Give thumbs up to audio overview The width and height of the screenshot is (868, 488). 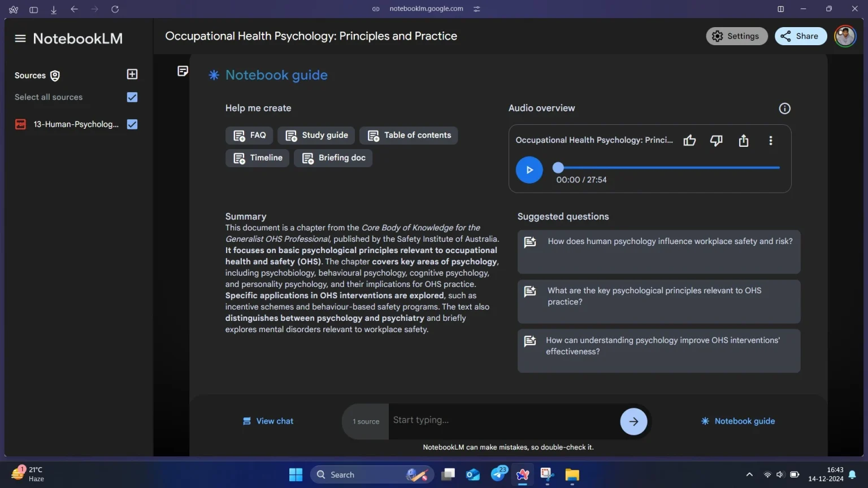click(689, 141)
